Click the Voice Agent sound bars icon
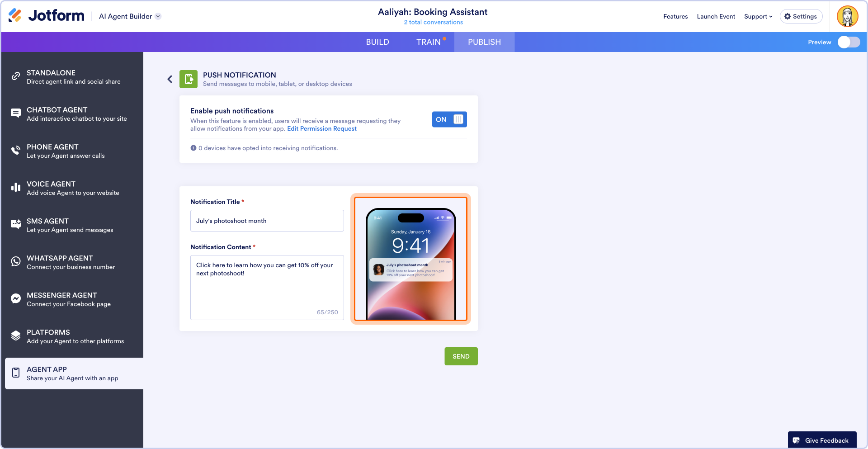The image size is (868, 449). coord(16,187)
